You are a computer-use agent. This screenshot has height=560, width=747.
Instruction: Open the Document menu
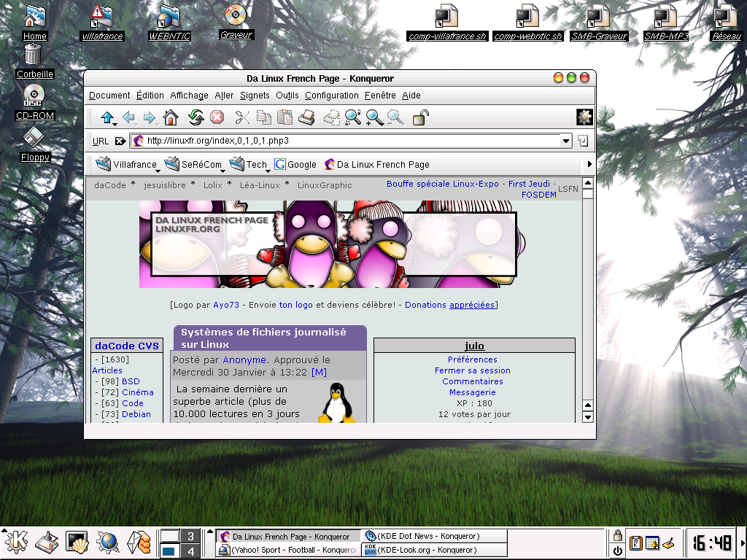tap(109, 96)
